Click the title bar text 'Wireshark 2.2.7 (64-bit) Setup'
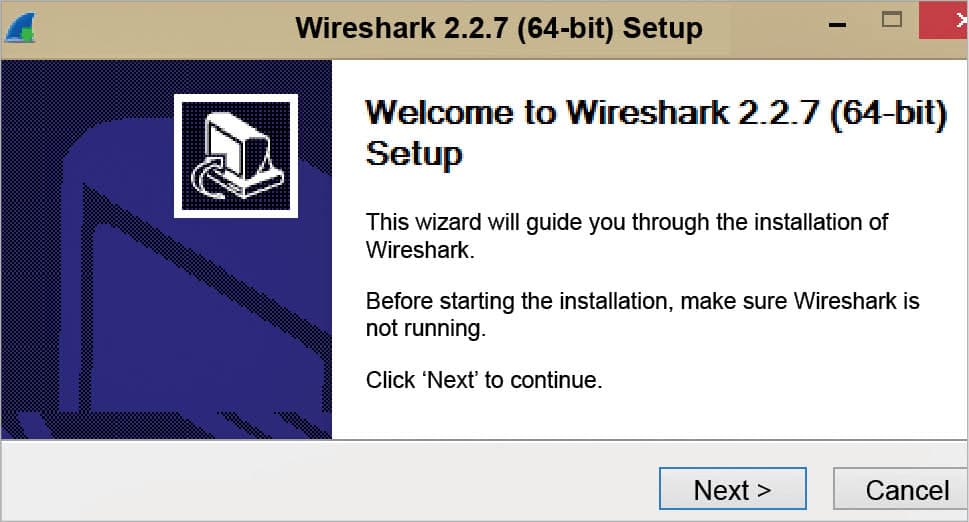The height and width of the screenshot is (522, 969). pos(498,27)
